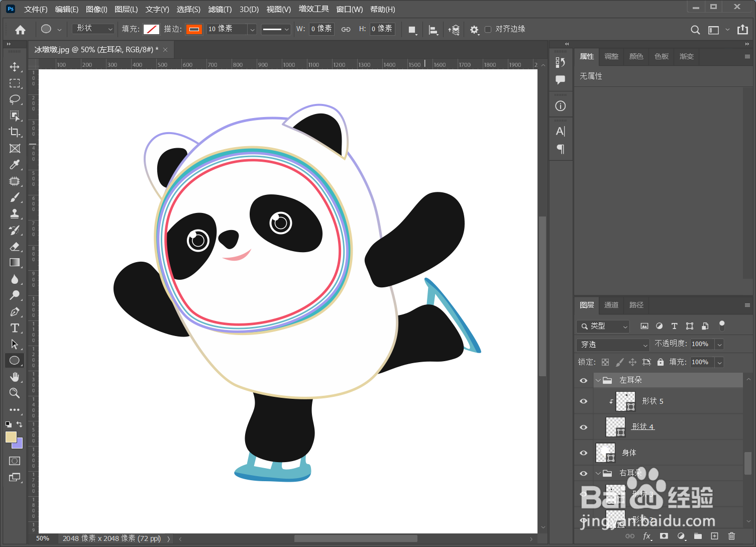The height and width of the screenshot is (547, 756).
Task: Toggle lock all for layer
Action: click(x=661, y=362)
